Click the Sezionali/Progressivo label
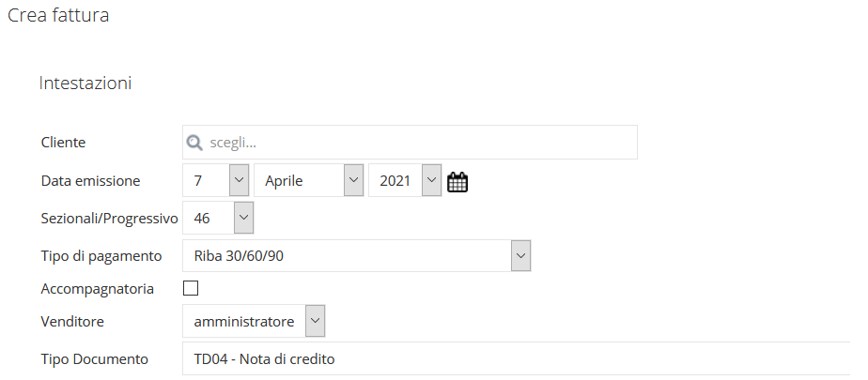Image resolution: width=868 pixels, height=380 pixels. (110, 218)
